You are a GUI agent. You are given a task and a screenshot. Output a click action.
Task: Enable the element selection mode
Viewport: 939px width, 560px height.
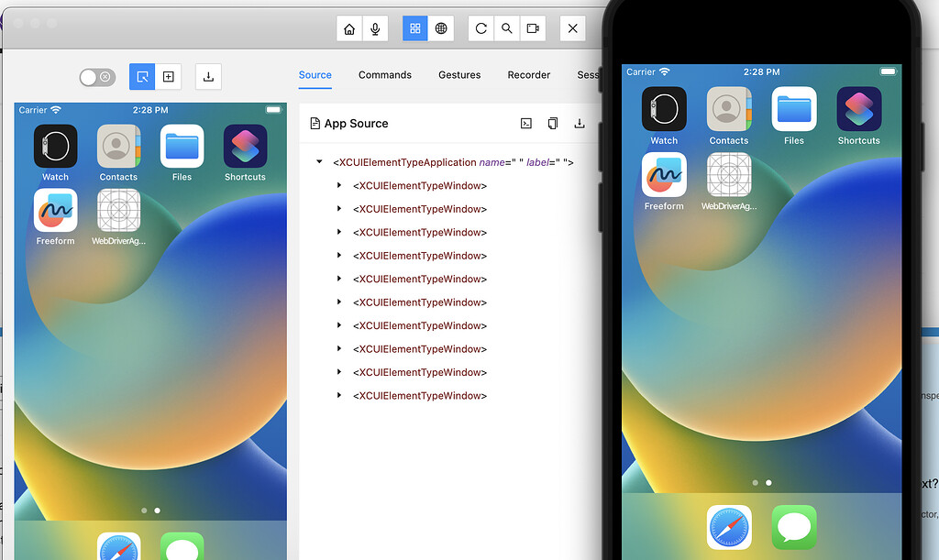[x=142, y=77]
